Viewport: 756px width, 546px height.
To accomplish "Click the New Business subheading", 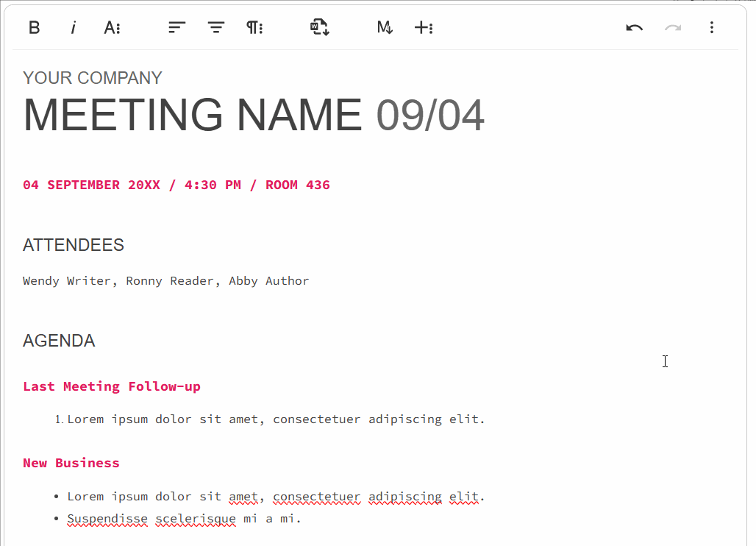I will tap(71, 463).
